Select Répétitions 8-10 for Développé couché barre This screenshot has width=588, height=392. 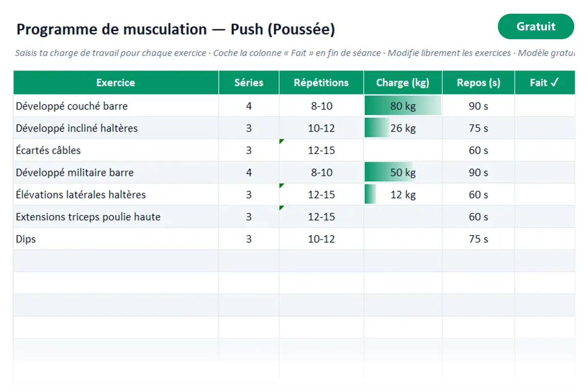(x=321, y=106)
